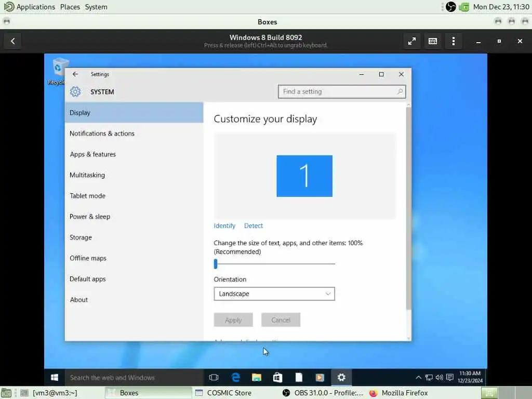532x399 pixels.
Task: Open File Explorer from taskbar
Action: point(257,377)
